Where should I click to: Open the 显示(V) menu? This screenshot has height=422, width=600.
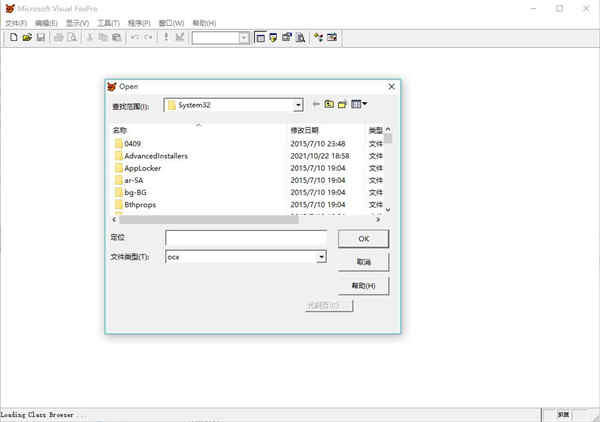77,23
